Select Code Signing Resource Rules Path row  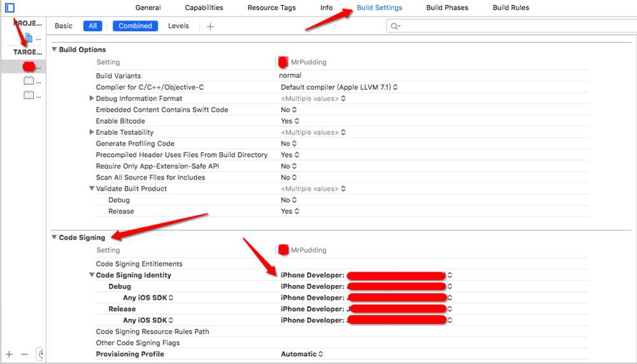click(x=341, y=332)
